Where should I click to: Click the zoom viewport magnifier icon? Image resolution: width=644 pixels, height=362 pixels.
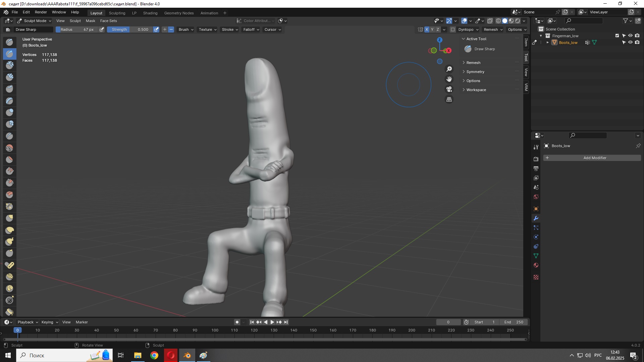coord(449,69)
